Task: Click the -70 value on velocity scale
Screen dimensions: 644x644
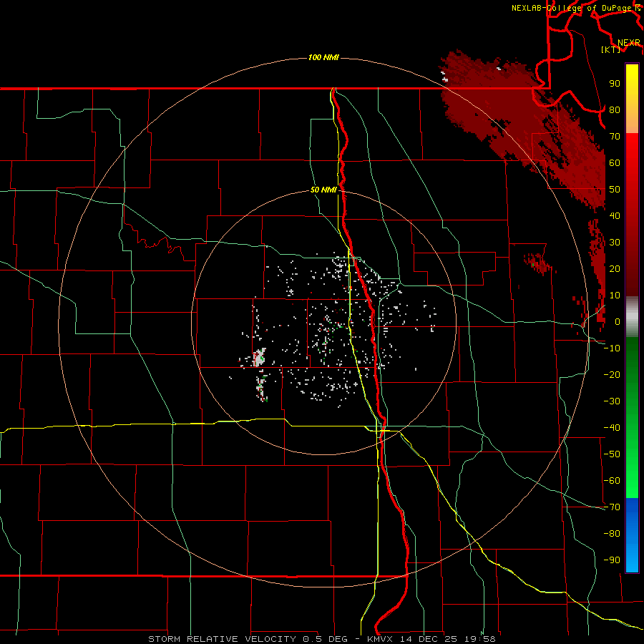Action: tap(612, 507)
